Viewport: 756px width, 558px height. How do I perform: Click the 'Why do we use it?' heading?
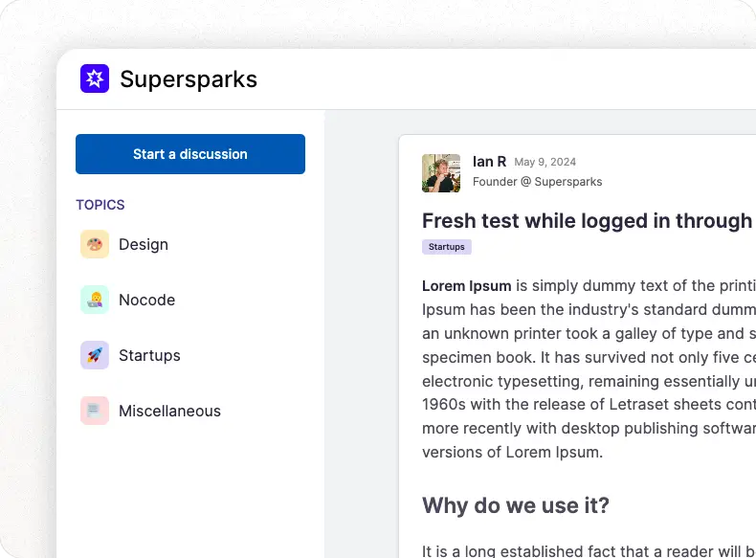pyautogui.click(x=516, y=506)
